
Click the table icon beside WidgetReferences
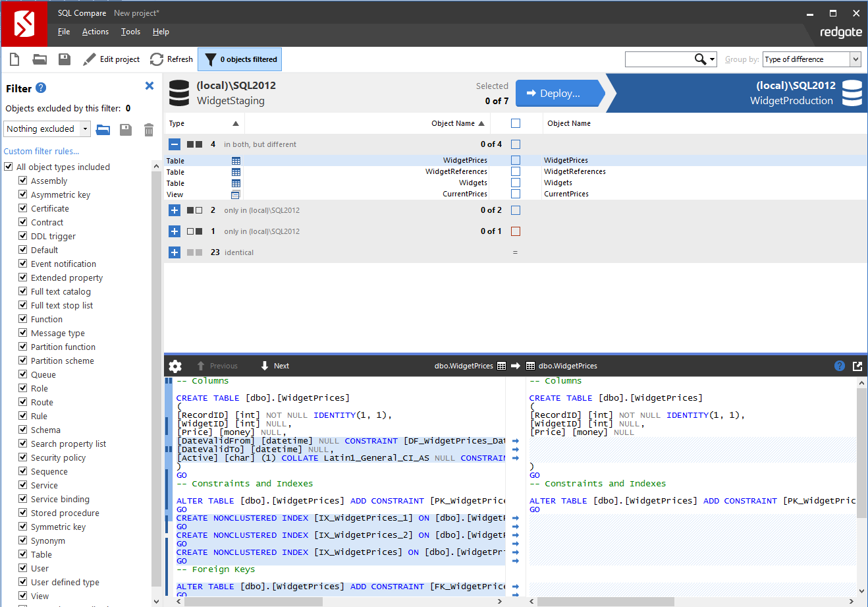(x=235, y=171)
